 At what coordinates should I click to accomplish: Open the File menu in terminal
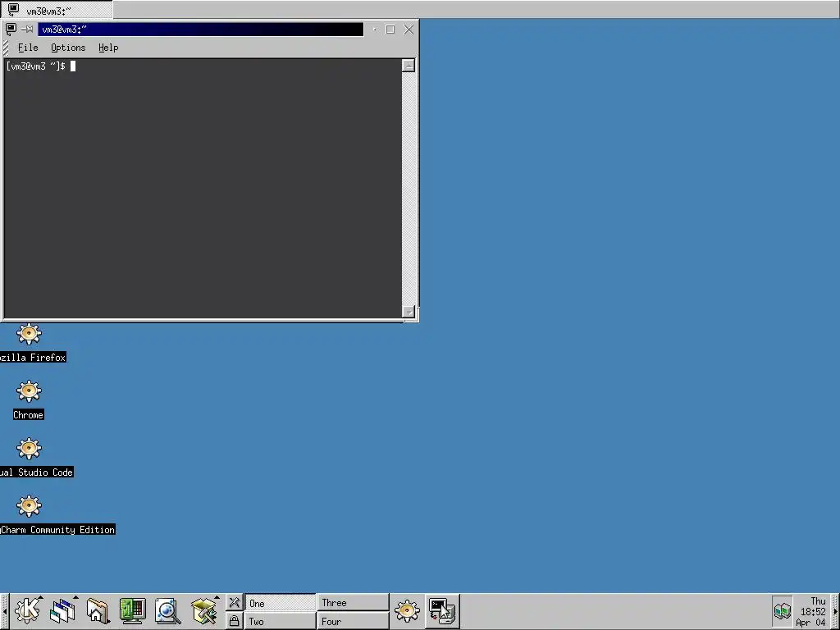28,48
